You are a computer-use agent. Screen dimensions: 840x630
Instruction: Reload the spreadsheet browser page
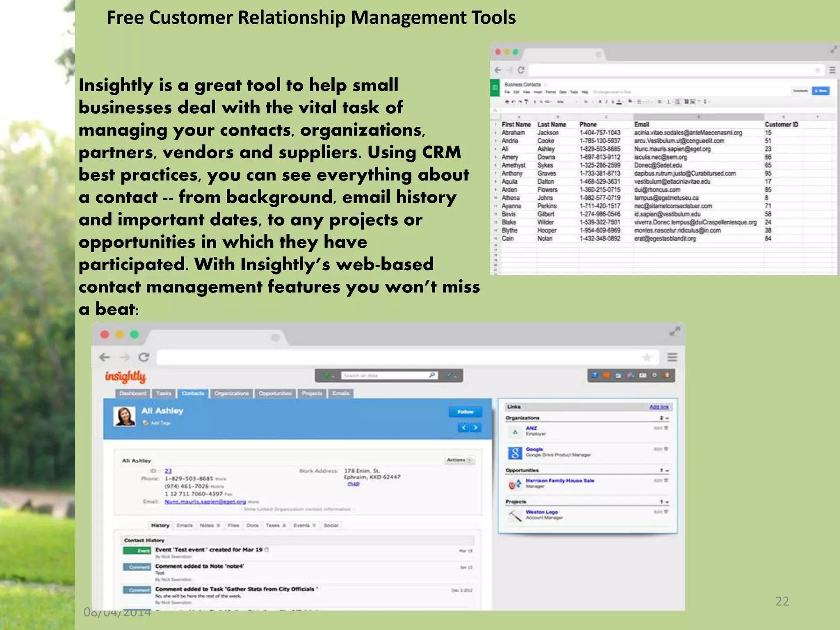click(x=521, y=70)
